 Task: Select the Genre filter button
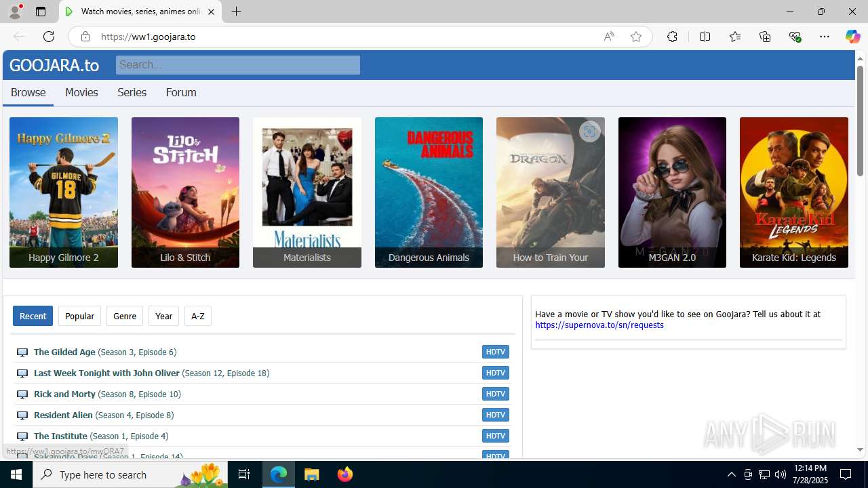[x=125, y=316]
